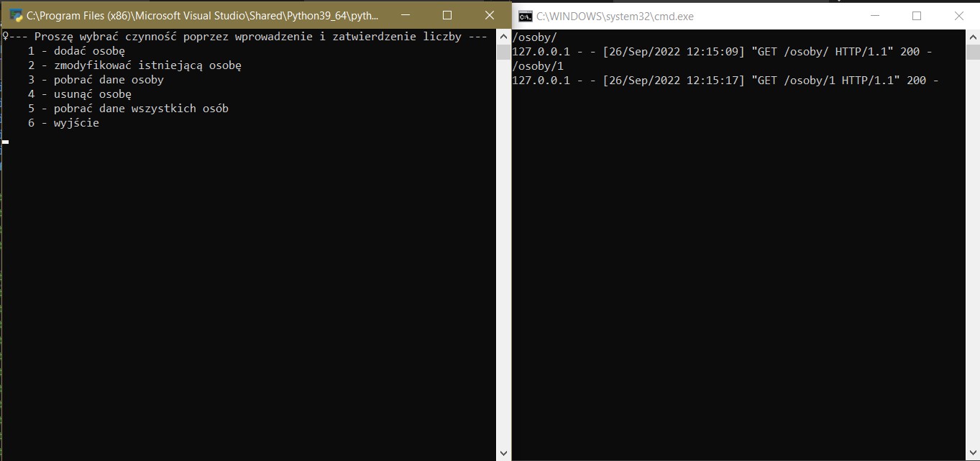Click the GET /osoby/1 log entry
The width and height of the screenshot is (980, 461).
click(x=725, y=81)
